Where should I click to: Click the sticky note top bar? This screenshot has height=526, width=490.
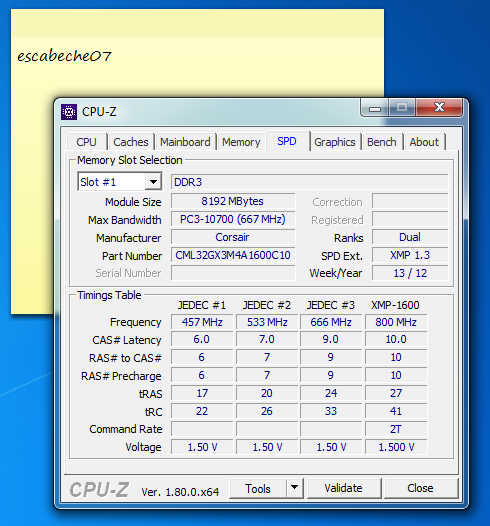tap(198, 23)
